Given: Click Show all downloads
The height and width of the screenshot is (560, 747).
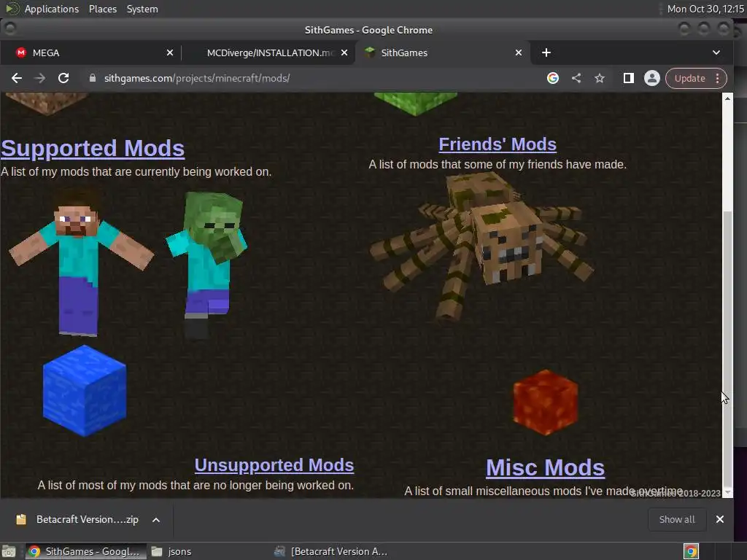Looking at the screenshot, I should (x=676, y=519).
